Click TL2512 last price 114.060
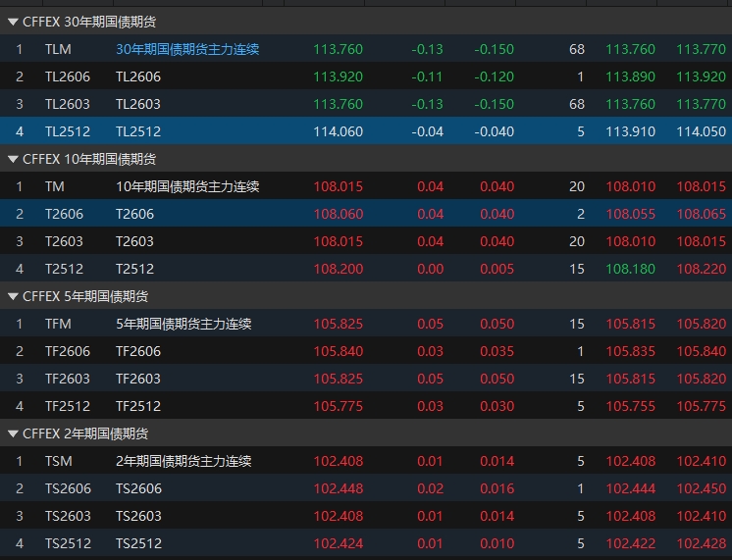The image size is (732, 560). 338,131
